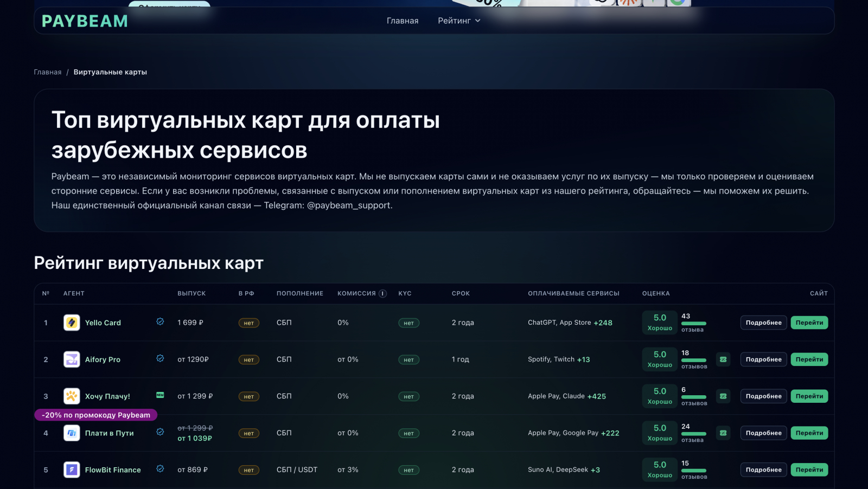Click green promo icon in Aifory Pro row
This screenshot has height=489, width=868.
[x=723, y=359]
